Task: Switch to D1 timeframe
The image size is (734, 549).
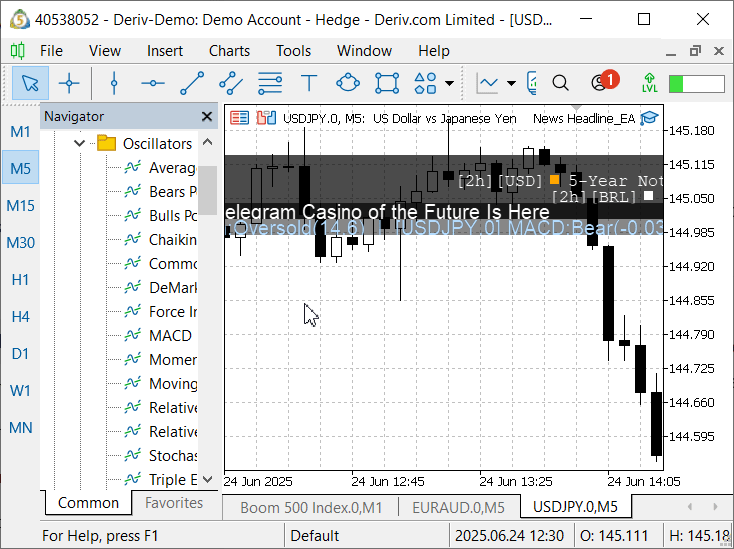Action: [20, 353]
